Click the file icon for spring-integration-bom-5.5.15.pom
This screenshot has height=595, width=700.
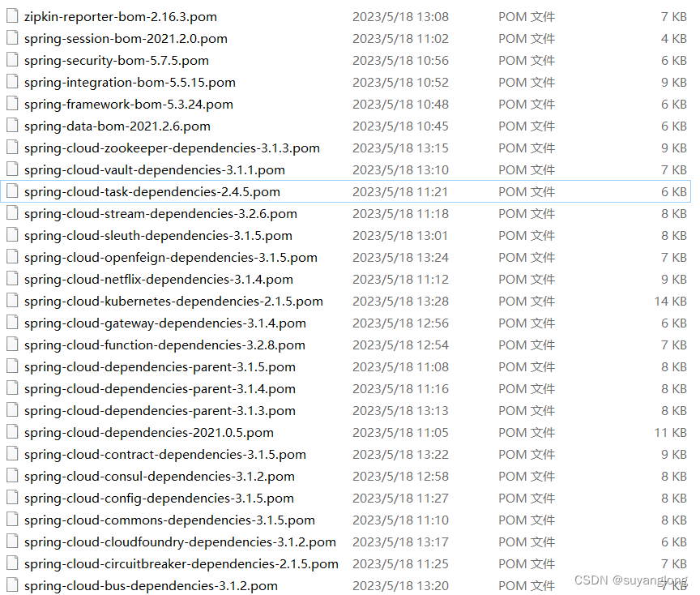pos(12,82)
